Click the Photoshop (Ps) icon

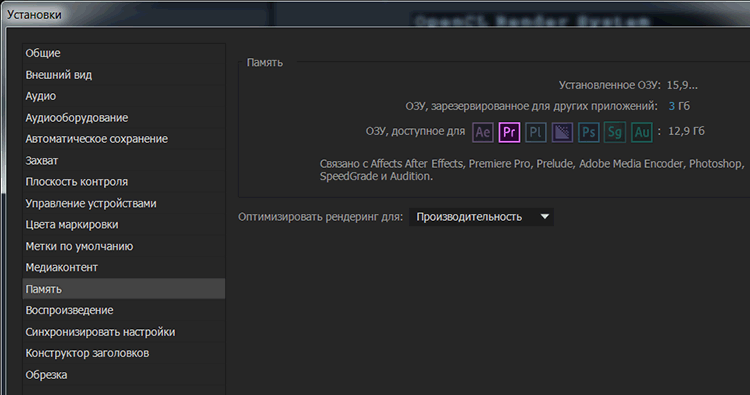coord(588,132)
